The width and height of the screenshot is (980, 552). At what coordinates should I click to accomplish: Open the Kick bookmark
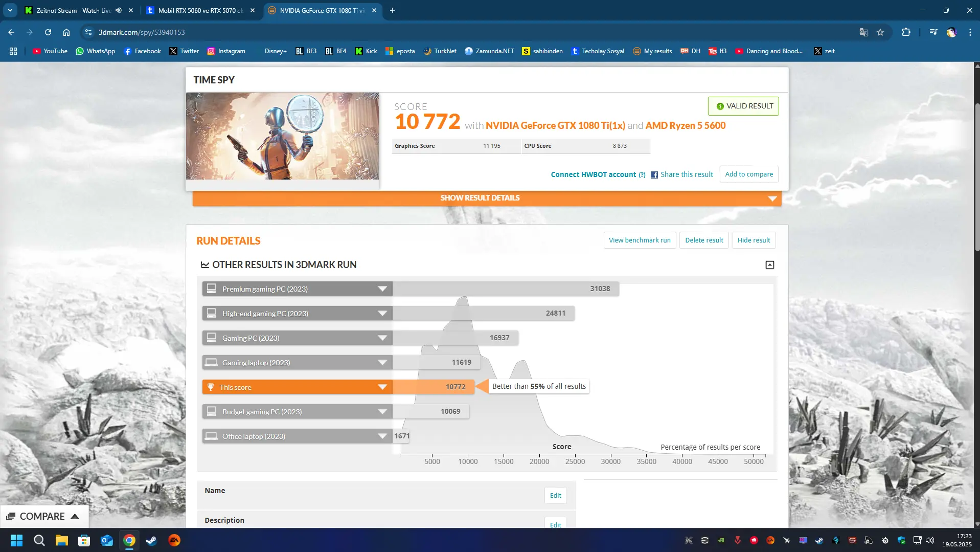(x=366, y=51)
